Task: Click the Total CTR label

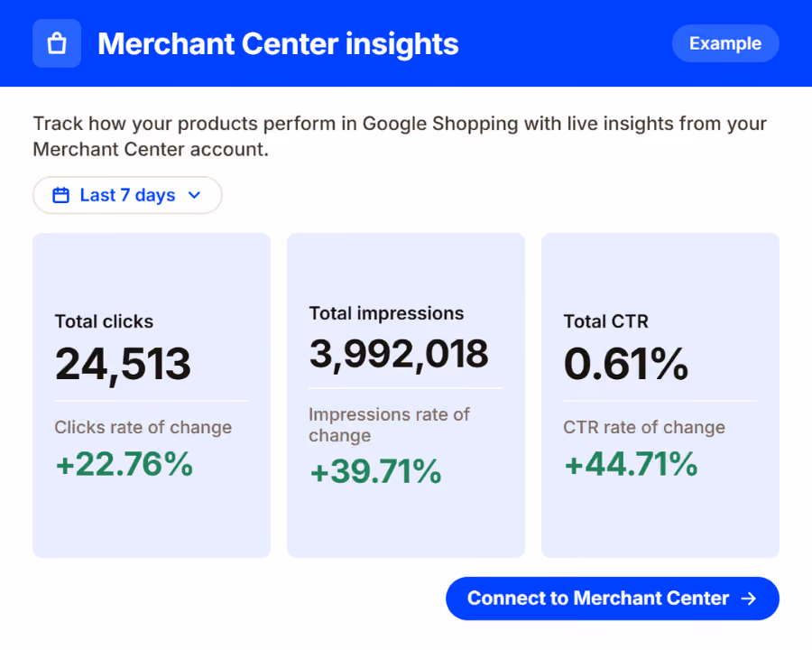Action: 606,321
